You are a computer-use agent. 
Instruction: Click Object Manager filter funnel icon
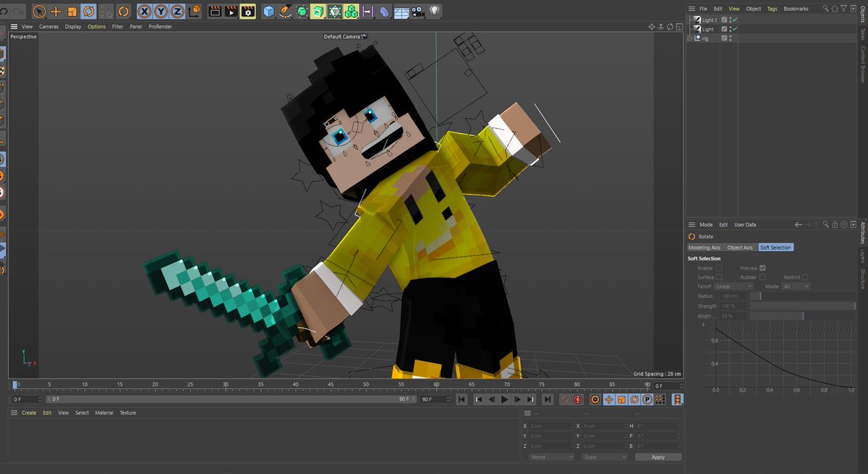pyautogui.click(x=842, y=9)
